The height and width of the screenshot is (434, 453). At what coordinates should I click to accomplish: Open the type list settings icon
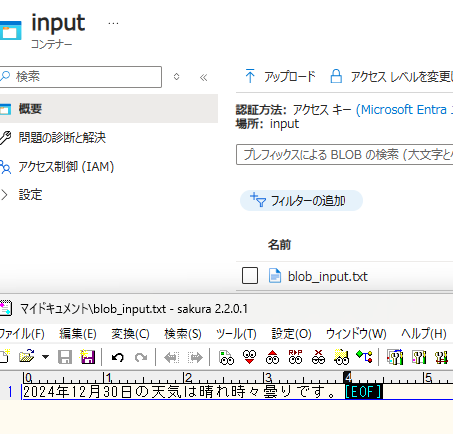[395, 357]
